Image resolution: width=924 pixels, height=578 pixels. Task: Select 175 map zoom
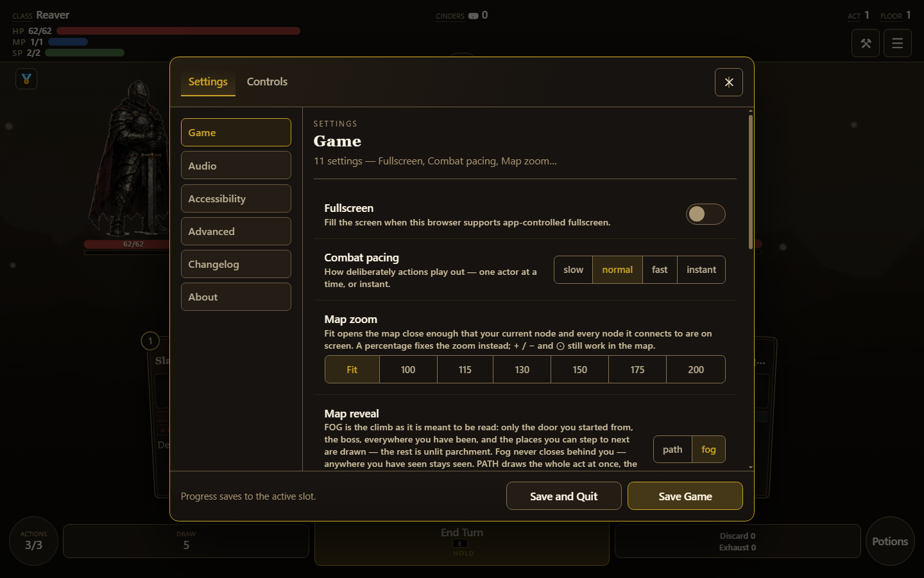click(638, 369)
